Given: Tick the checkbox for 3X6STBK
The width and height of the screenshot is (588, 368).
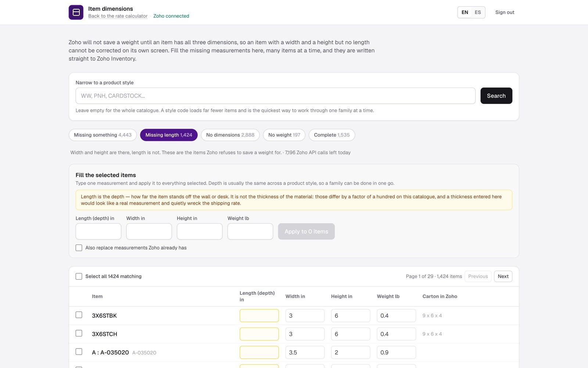Looking at the screenshot, I should point(79,315).
